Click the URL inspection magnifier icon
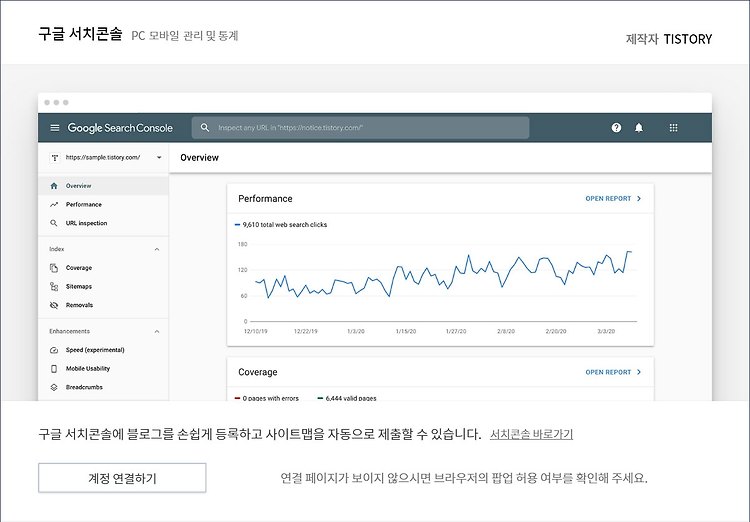 click(x=54, y=223)
